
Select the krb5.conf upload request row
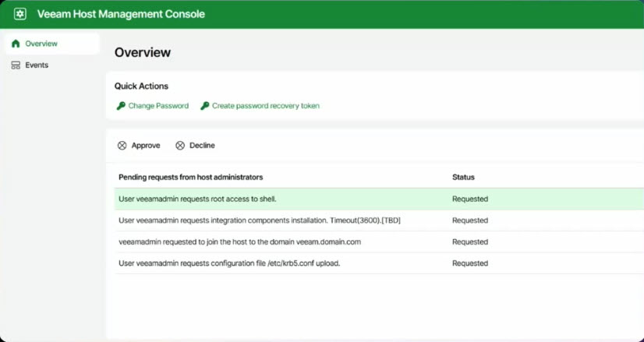click(379, 263)
